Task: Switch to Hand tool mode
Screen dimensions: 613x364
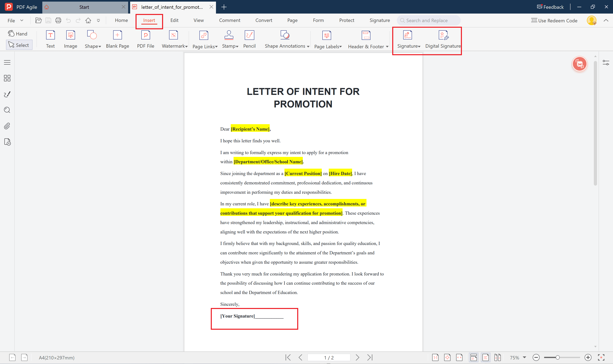Action: 18,33
